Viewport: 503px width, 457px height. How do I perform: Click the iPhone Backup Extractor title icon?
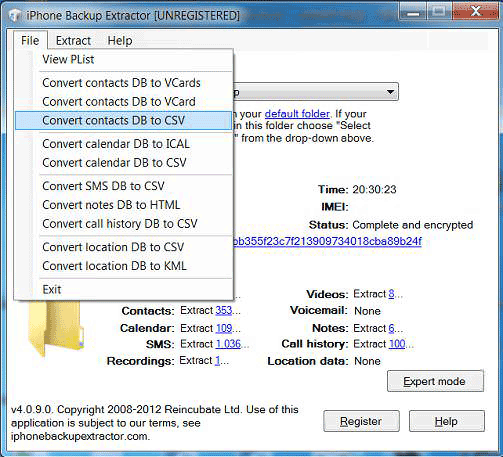point(15,15)
